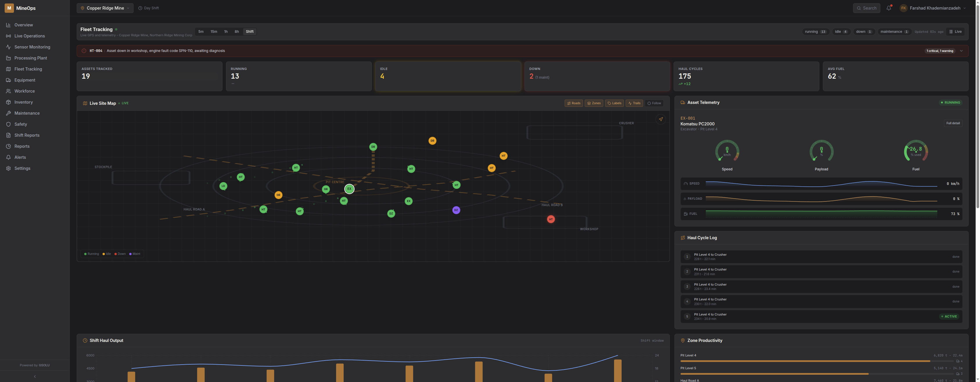Click the map recenter arrow icon
The width and height of the screenshot is (980, 382).
(x=661, y=119)
